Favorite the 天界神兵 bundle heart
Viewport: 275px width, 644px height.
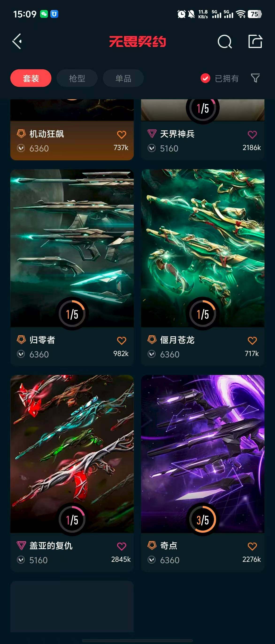pyautogui.click(x=252, y=135)
